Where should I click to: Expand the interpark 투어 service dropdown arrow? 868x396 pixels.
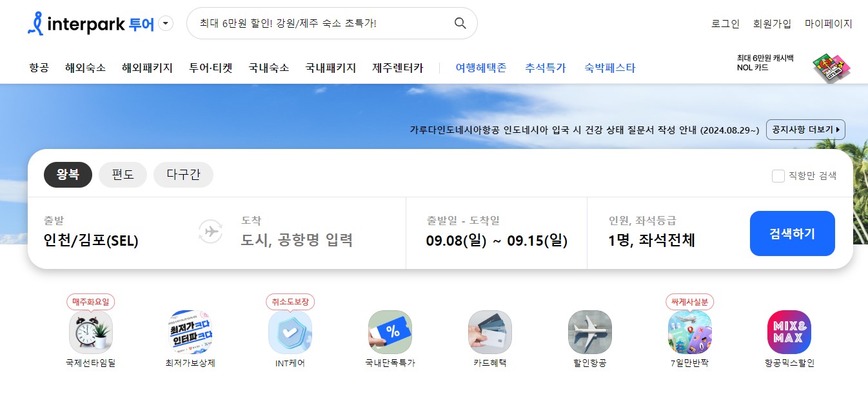click(x=166, y=23)
